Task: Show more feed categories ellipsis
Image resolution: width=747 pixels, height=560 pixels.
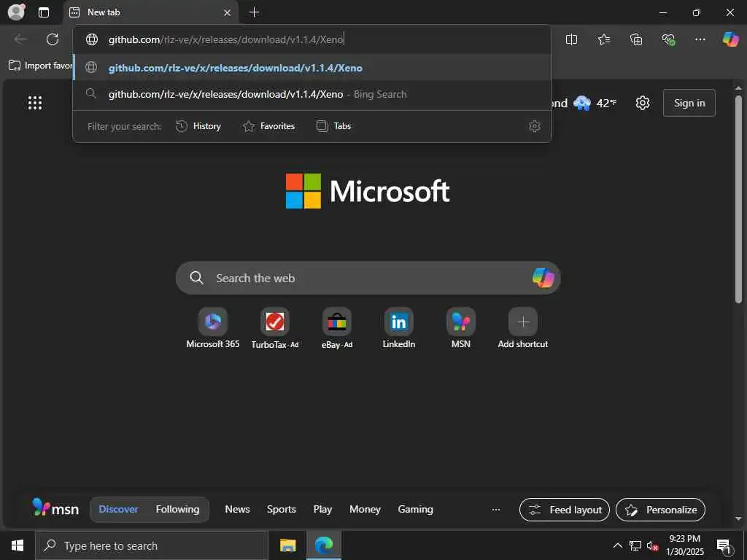Action: 496,510
